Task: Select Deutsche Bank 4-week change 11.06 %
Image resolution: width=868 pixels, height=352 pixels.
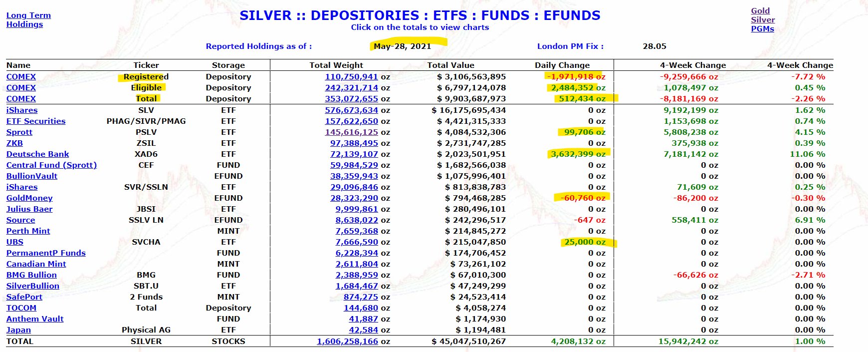Action: [808, 154]
